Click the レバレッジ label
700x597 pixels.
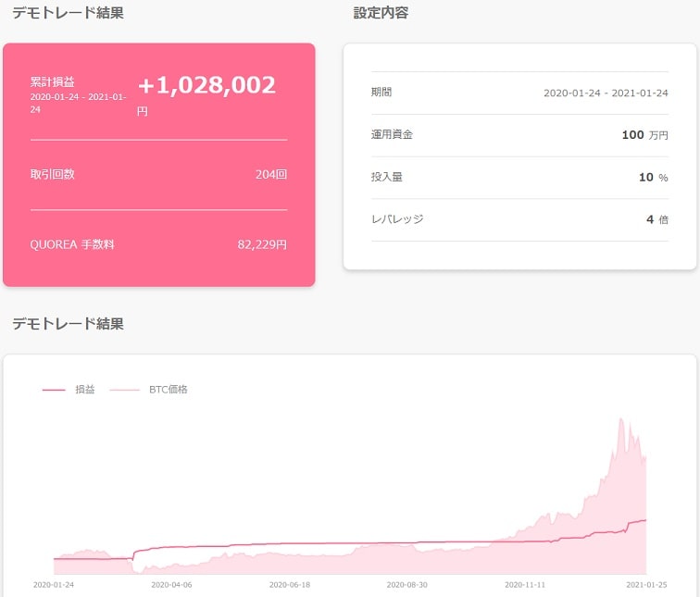[397, 219]
